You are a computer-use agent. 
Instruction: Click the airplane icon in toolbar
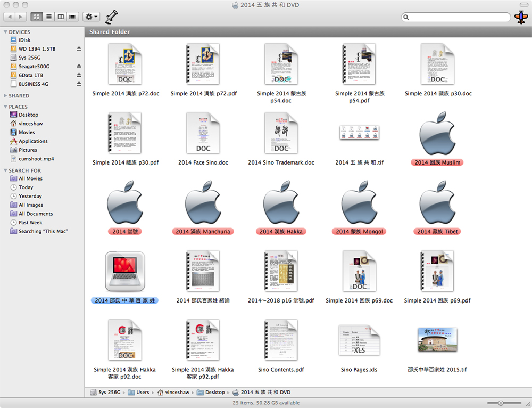tap(520, 17)
